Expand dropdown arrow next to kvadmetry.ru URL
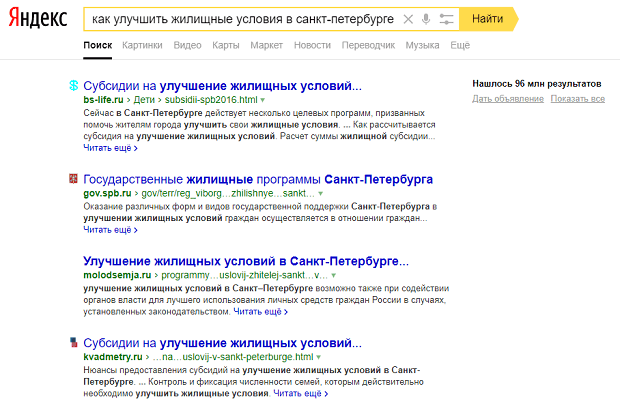The height and width of the screenshot is (412, 620). pos(318,357)
